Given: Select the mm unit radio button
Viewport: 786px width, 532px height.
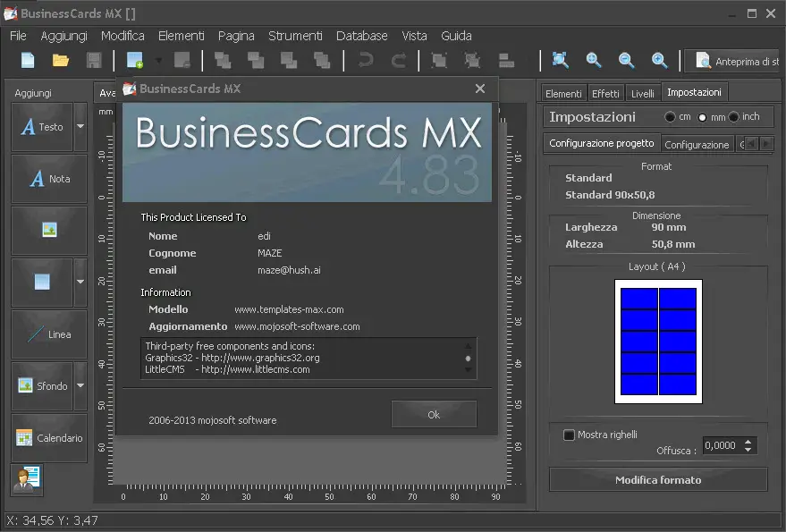Looking at the screenshot, I should click(x=702, y=117).
